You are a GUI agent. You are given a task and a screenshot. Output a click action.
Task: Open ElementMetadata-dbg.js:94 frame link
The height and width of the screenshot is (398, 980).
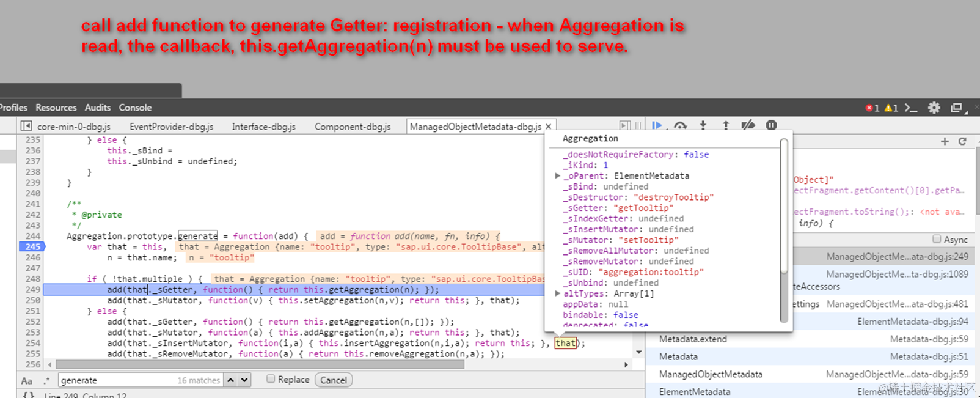point(913,322)
